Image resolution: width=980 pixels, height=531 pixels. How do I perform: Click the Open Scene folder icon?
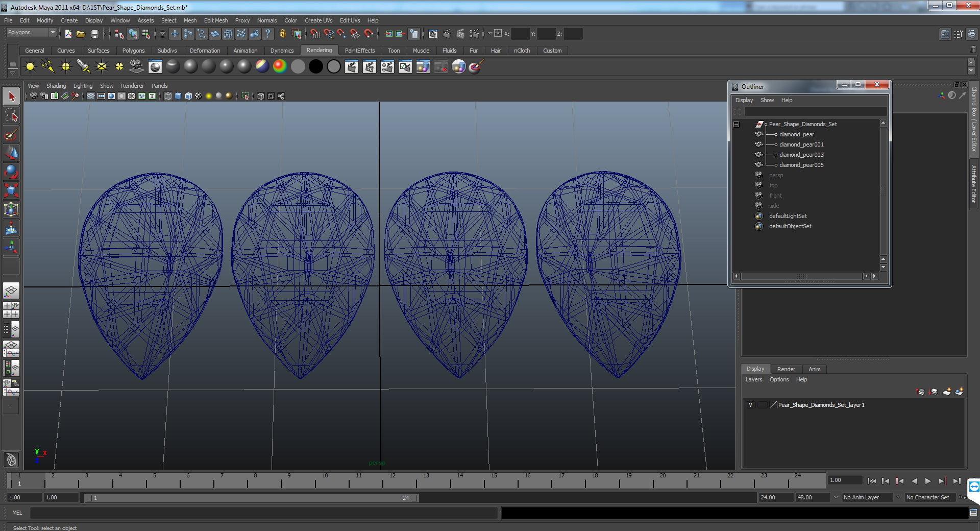coord(81,34)
